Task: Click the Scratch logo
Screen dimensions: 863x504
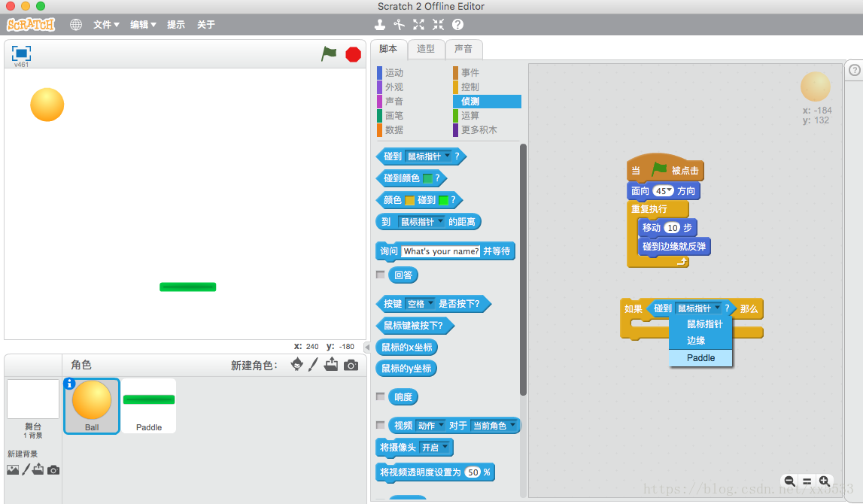Action: 31,25
